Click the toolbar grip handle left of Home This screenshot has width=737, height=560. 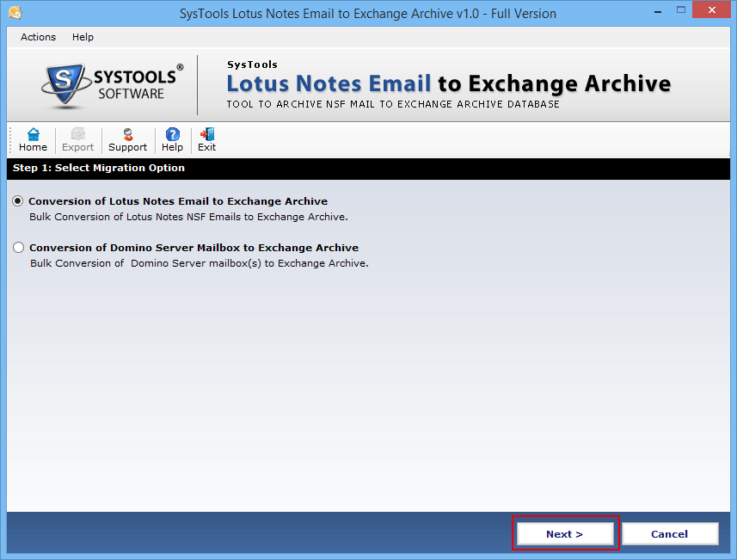[11, 139]
